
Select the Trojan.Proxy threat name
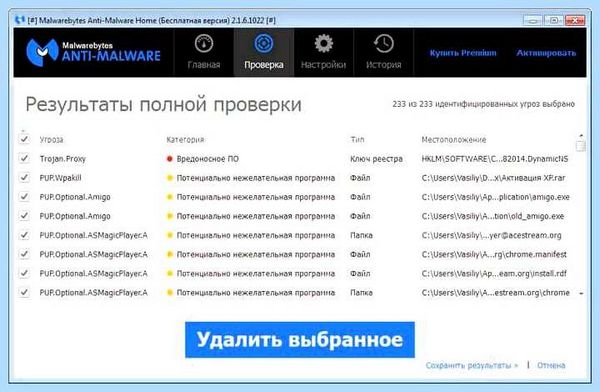63,159
